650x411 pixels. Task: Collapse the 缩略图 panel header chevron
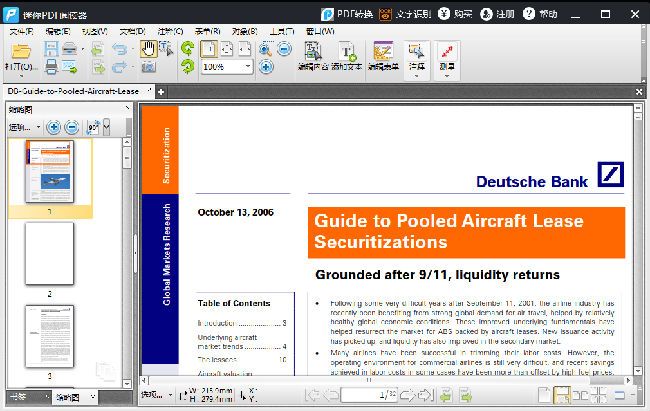tap(127, 108)
